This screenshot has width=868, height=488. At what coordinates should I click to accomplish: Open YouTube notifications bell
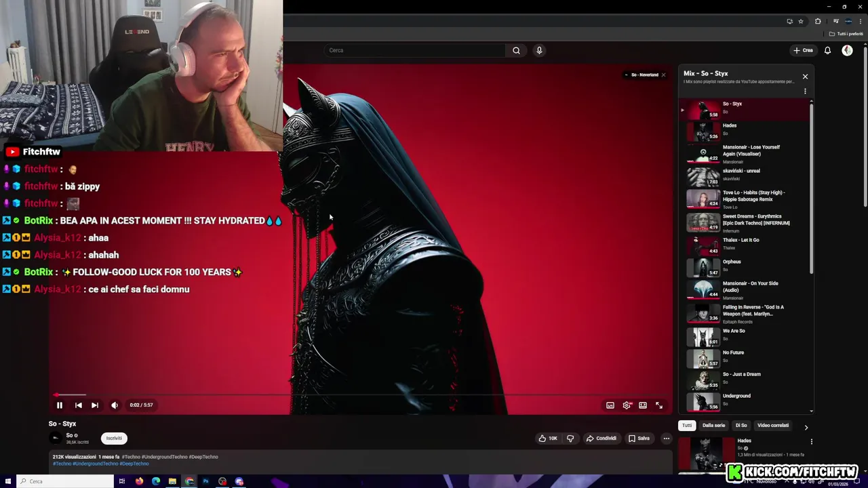(827, 50)
